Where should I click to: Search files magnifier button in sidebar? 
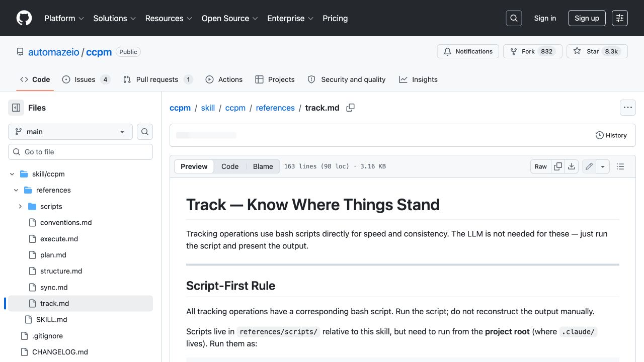(145, 132)
